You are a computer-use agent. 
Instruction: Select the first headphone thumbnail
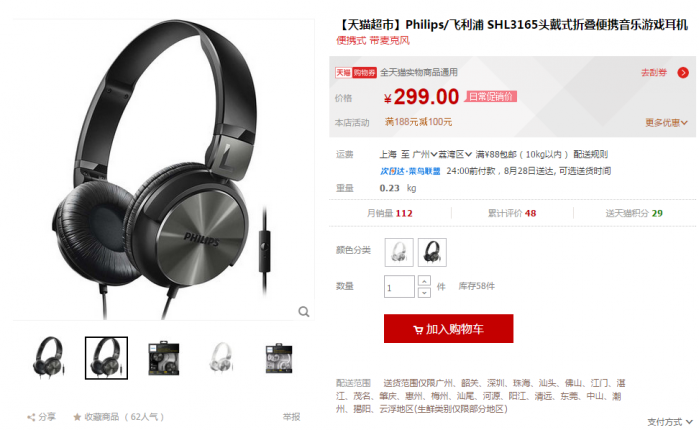pos(49,358)
